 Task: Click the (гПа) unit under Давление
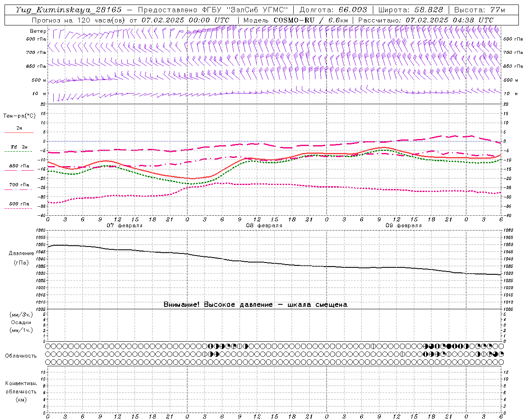tap(21, 262)
